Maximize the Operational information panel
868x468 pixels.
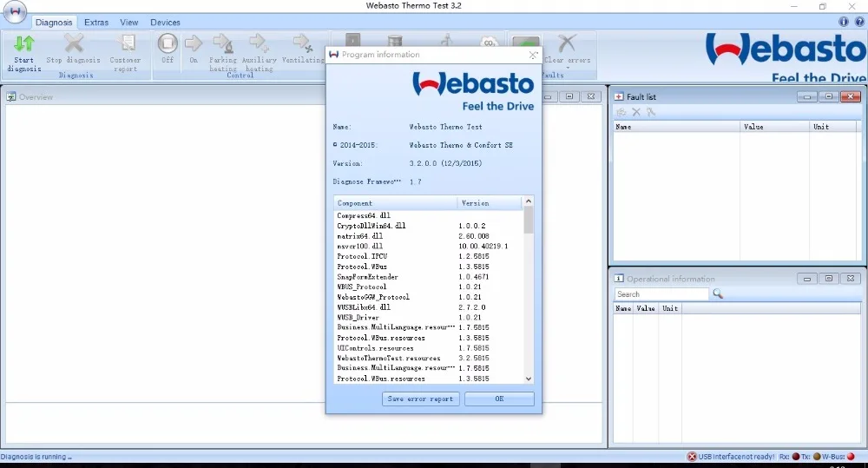tap(829, 279)
